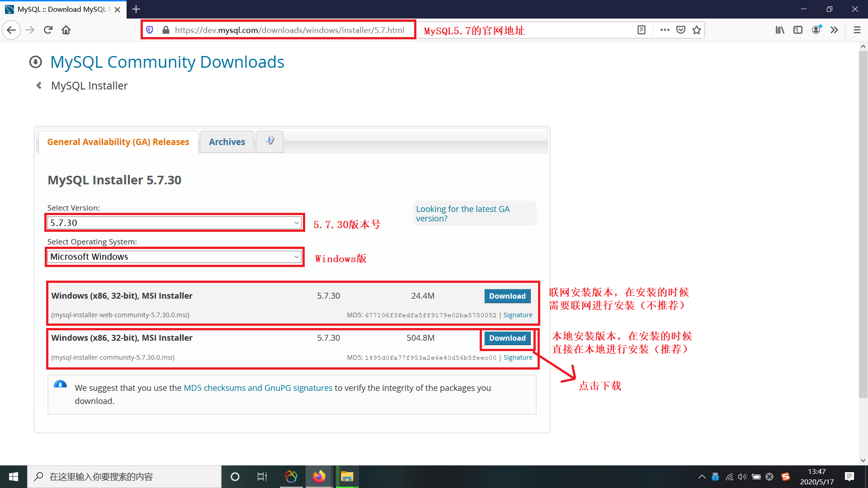868x488 pixels.
Task: Click the network wifi tray icon
Action: tap(729, 477)
